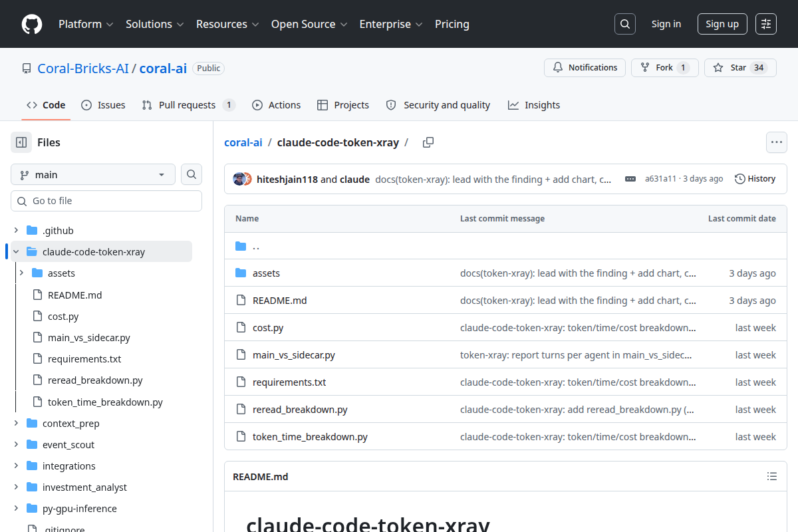Star the coral-ai repository
Screen dimensions: 798x532
coord(740,68)
